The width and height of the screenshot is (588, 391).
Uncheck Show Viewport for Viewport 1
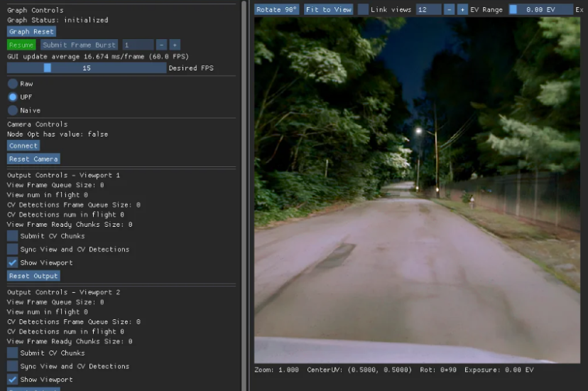click(12, 262)
